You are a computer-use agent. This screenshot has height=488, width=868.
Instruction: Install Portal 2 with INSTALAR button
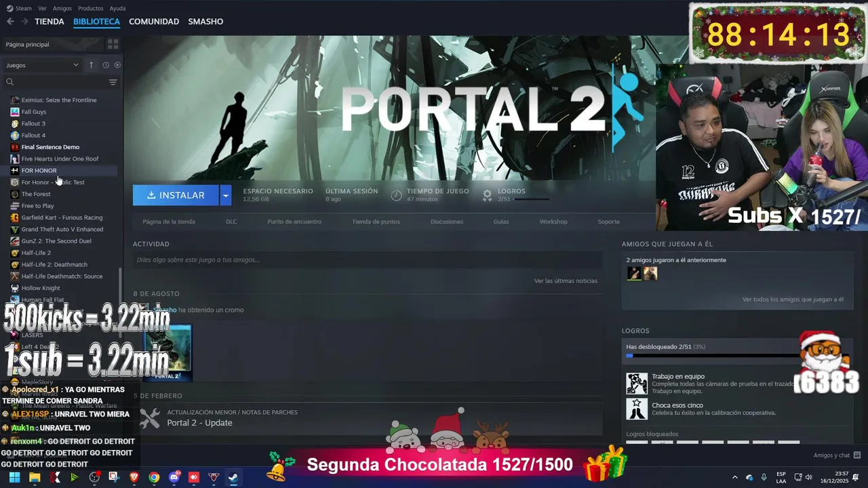[x=176, y=195]
